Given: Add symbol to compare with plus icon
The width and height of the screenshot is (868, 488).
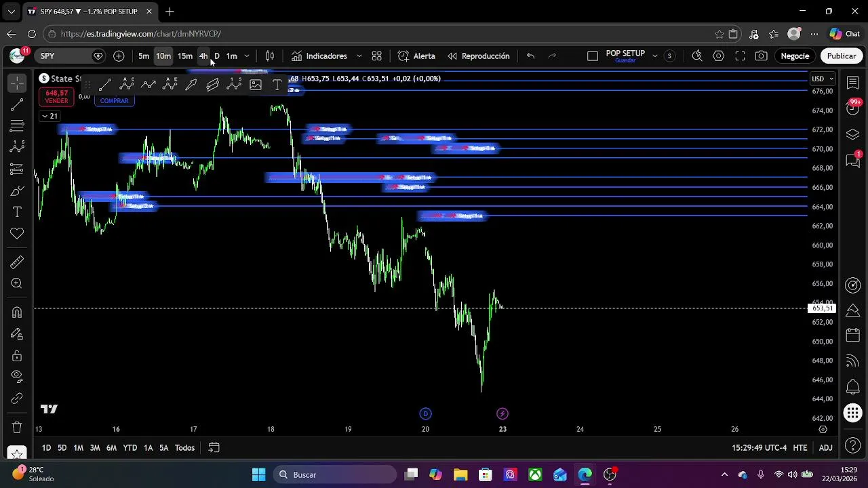Looking at the screenshot, I should [119, 56].
